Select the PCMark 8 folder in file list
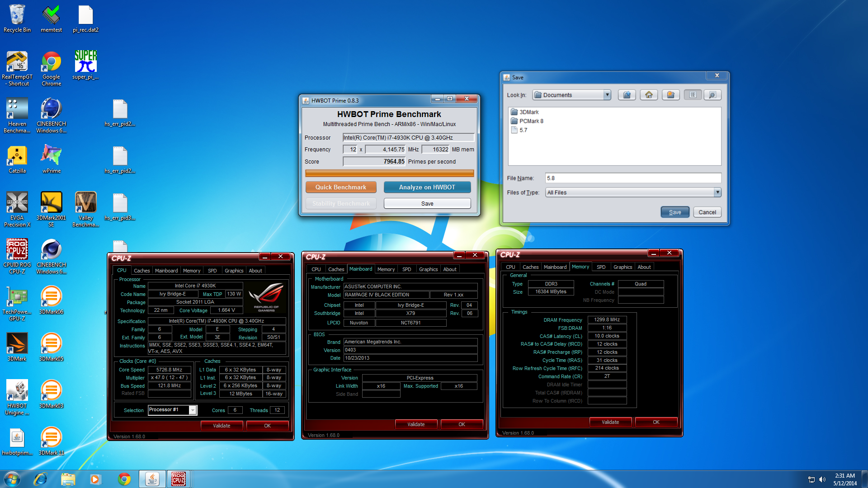This screenshot has height=488, width=868. (527, 121)
